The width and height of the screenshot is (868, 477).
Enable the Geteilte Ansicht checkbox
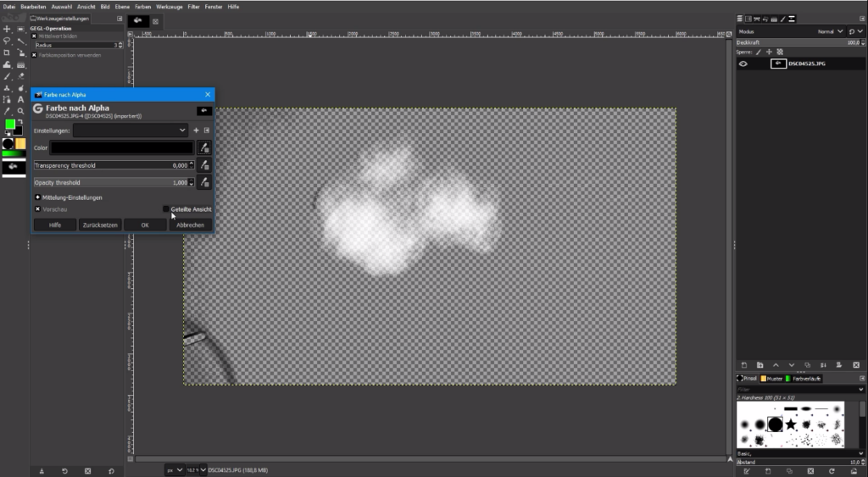click(x=166, y=209)
